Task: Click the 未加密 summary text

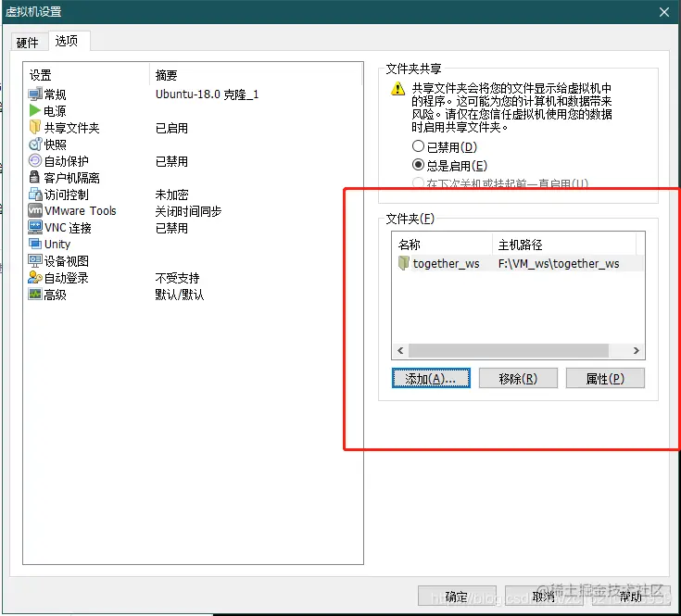Action: coord(172,194)
